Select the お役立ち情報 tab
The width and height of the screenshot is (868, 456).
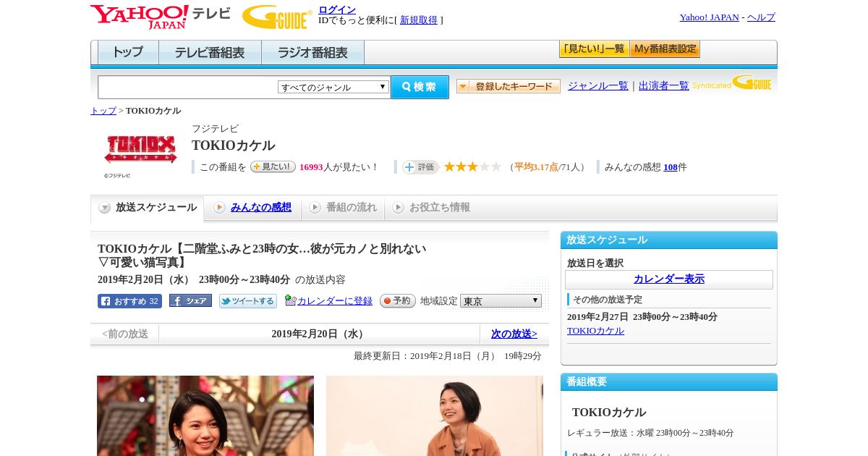[x=431, y=208]
